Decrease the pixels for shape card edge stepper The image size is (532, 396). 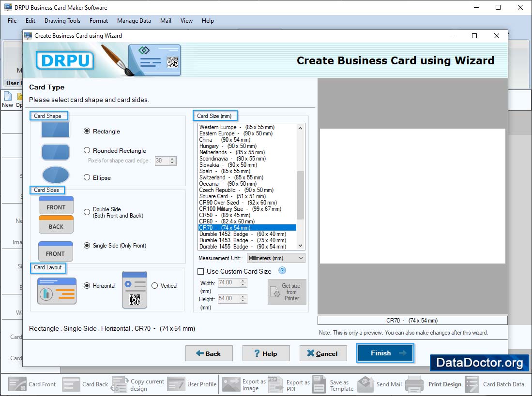click(x=172, y=163)
